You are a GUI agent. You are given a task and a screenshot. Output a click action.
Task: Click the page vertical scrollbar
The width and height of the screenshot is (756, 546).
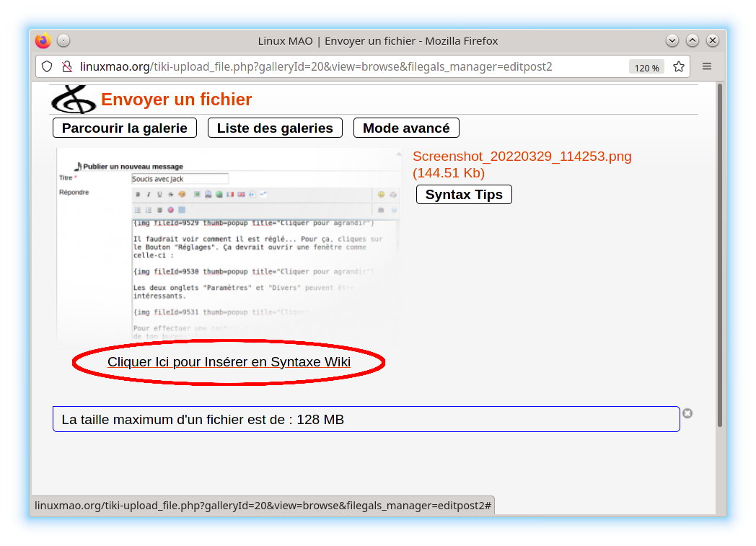[719, 255]
